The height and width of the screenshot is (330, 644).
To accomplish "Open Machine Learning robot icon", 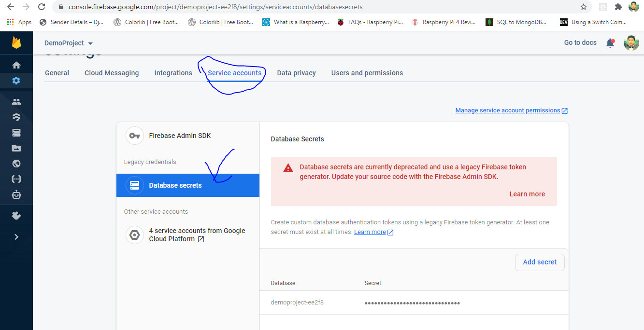I will click(16, 195).
